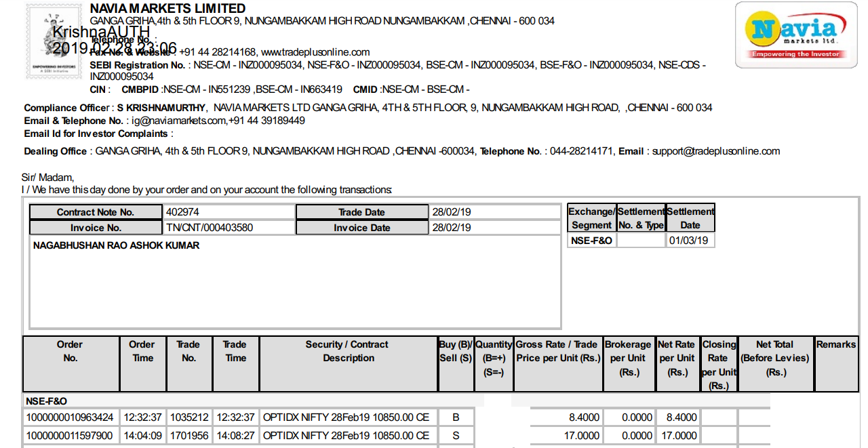Click the support@tradeplusonline.com email
The width and height of the screenshot is (868, 448).
[716, 151]
